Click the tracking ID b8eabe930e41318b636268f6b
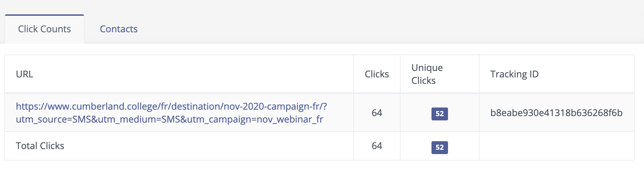This screenshot has width=644, height=172. (x=556, y=113)
